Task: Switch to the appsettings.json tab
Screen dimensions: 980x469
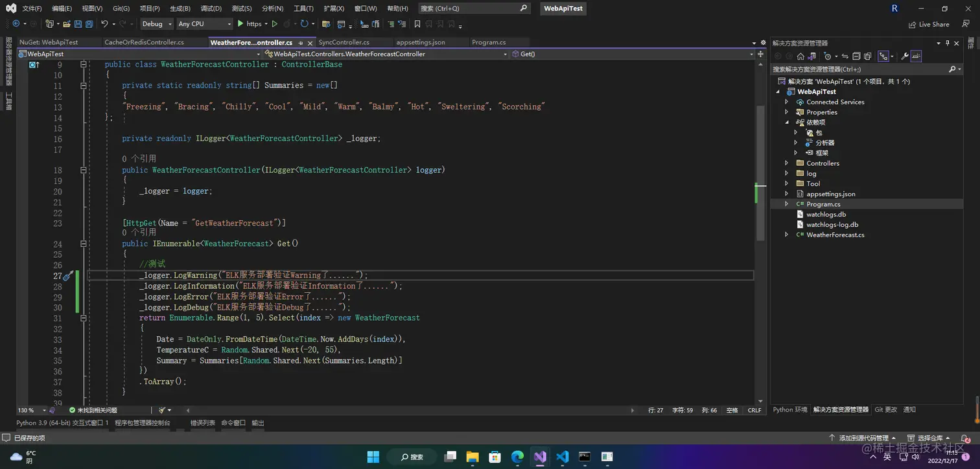Action: point(421,42)
